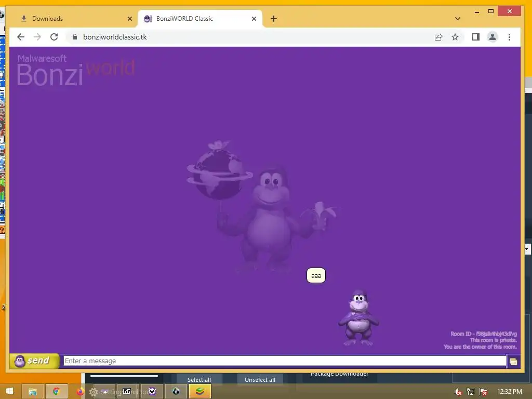Viewport: 532px width, 399px height.
Task: Open the Chrome three-dot menu
Action: tap(509, 37)
